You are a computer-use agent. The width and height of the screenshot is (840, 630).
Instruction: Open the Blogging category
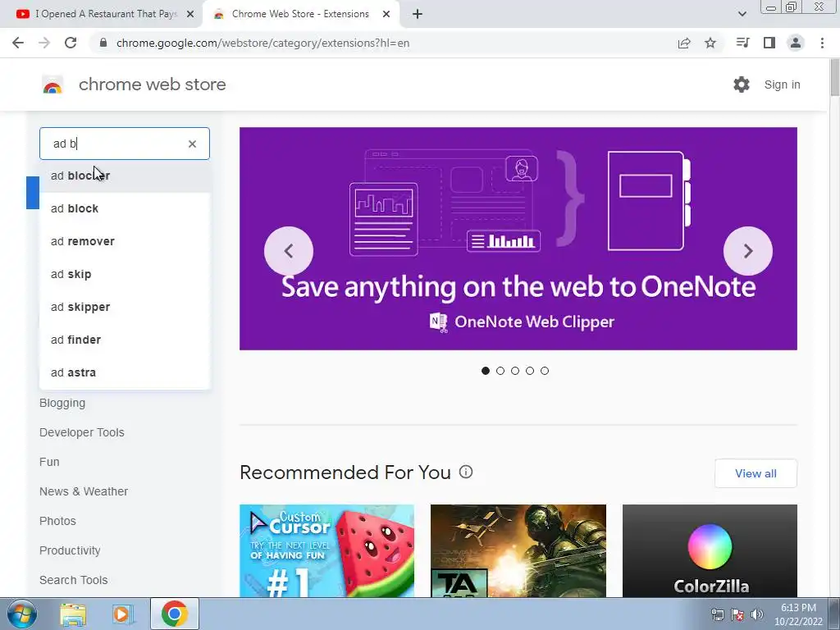62,403
